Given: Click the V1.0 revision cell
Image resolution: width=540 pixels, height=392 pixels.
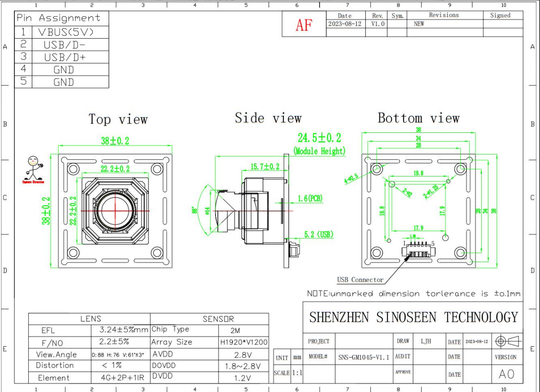Looking at the screenshot, I should click(x=378, y=24).
